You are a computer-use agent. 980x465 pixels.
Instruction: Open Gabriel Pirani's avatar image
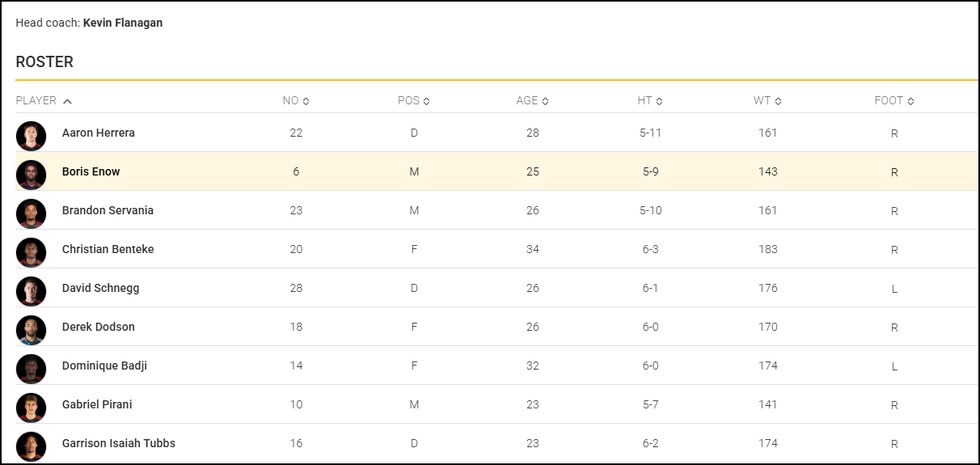click(x=31, y=405)
